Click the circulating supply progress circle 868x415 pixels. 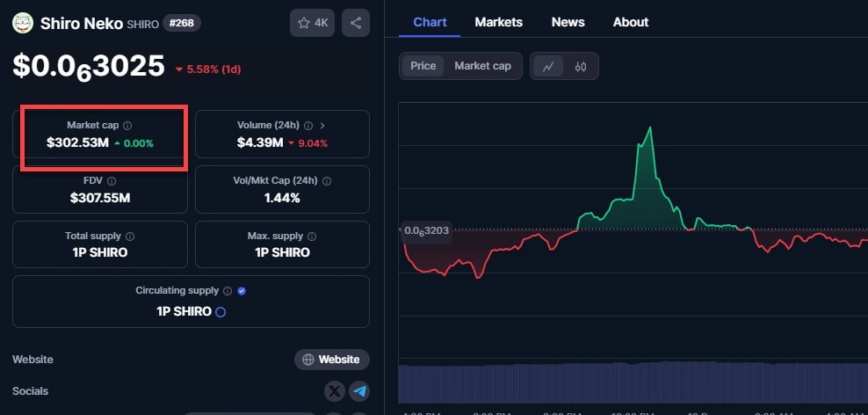click(221, 312)
